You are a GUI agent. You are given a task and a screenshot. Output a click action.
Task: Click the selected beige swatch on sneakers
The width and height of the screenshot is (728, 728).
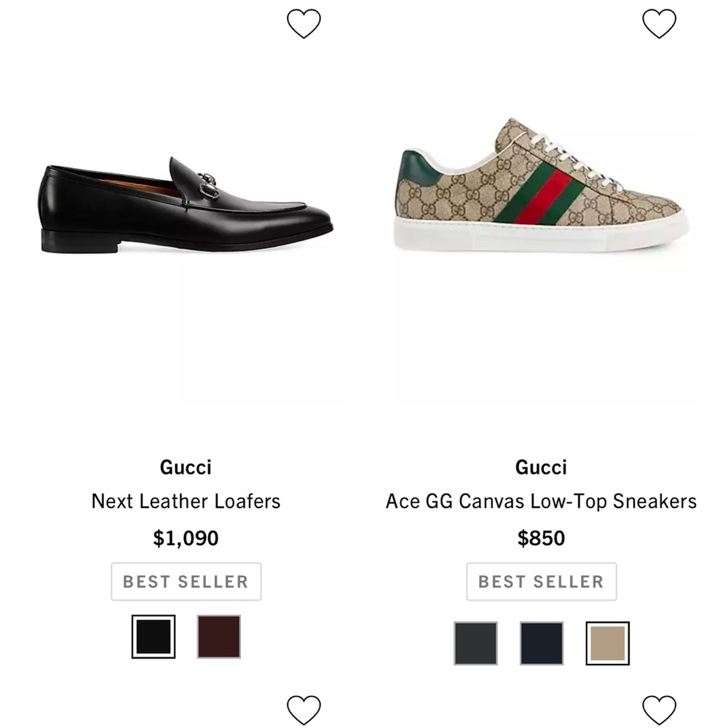click(606, 644)
